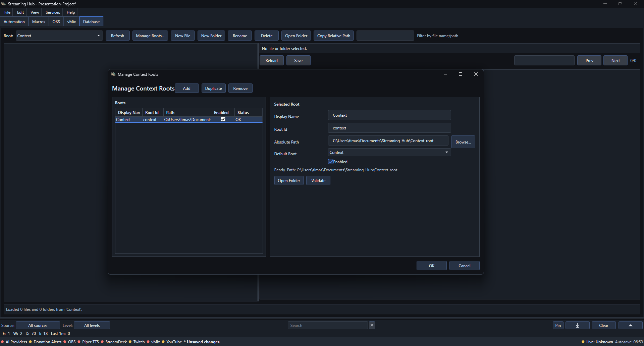Click the Remove root button

point(240,88)
